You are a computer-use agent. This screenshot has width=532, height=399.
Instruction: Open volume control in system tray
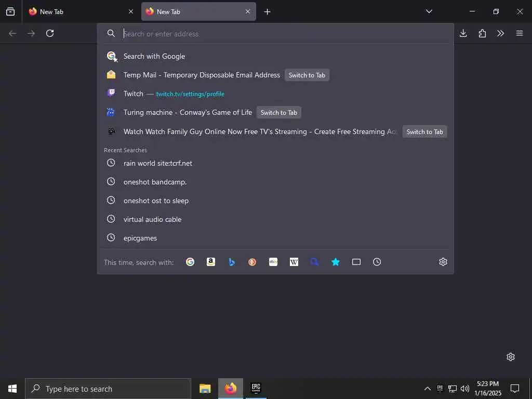465,389
